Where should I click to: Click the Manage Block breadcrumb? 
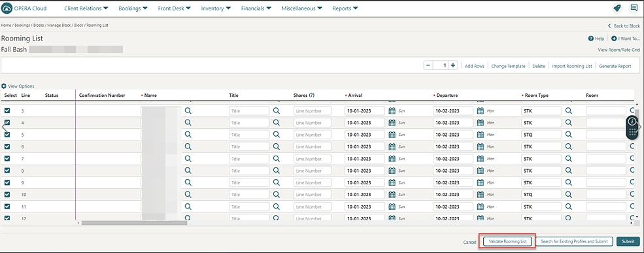[59, 25]
